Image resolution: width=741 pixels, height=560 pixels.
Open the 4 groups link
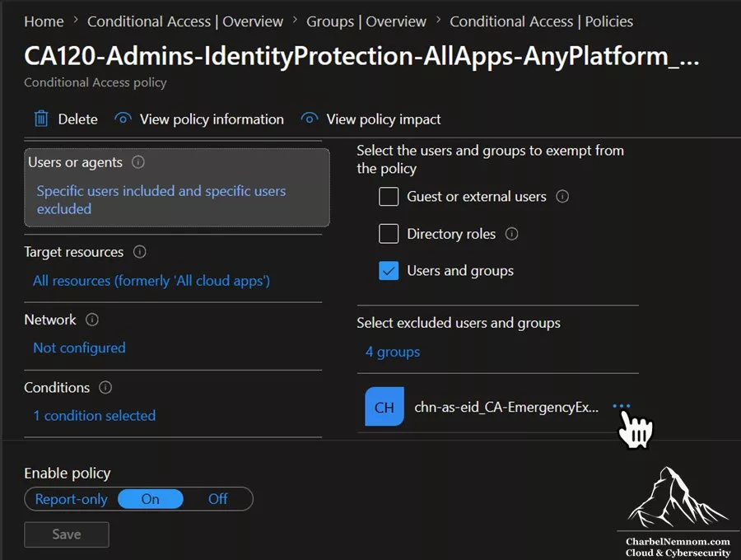click(x=393, y=352)
